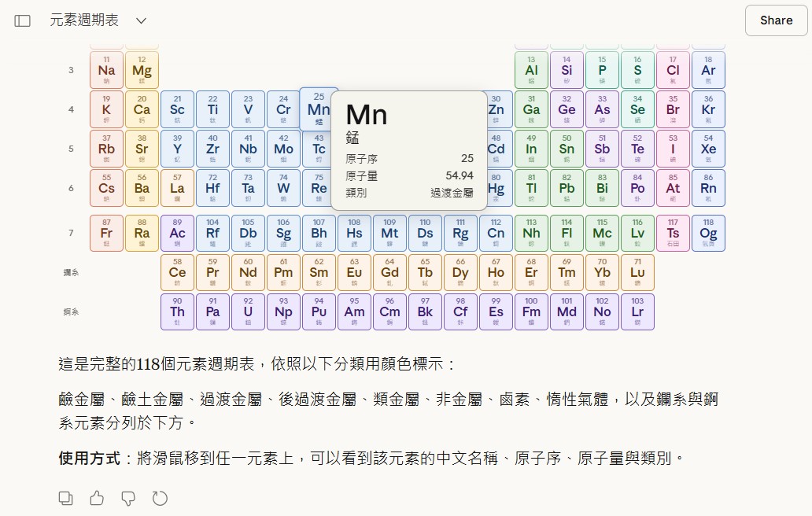The width and height of the screenshot is (812, 516).
Task: Click the scandium Sc element tile
Action: click(177, 109)
